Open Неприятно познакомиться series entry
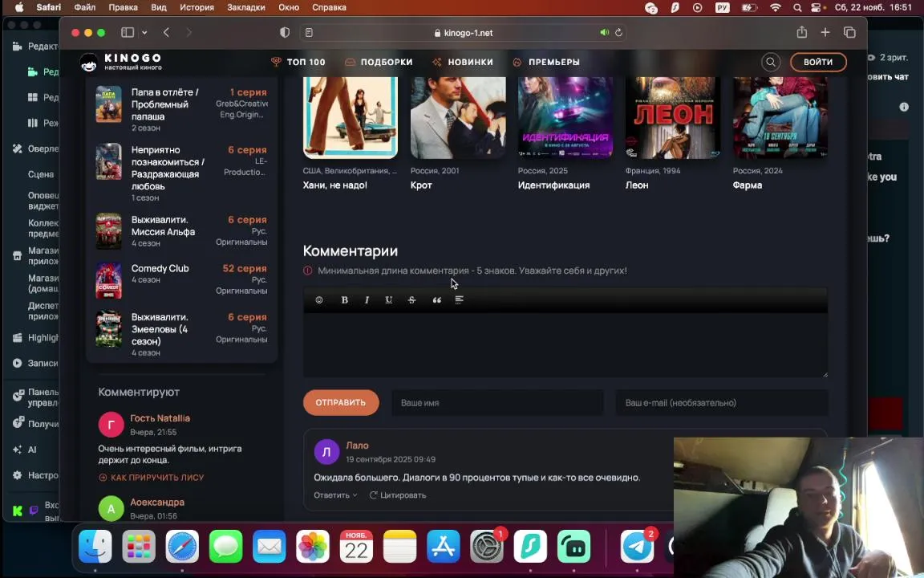924x578 pixels. [181, 173]
